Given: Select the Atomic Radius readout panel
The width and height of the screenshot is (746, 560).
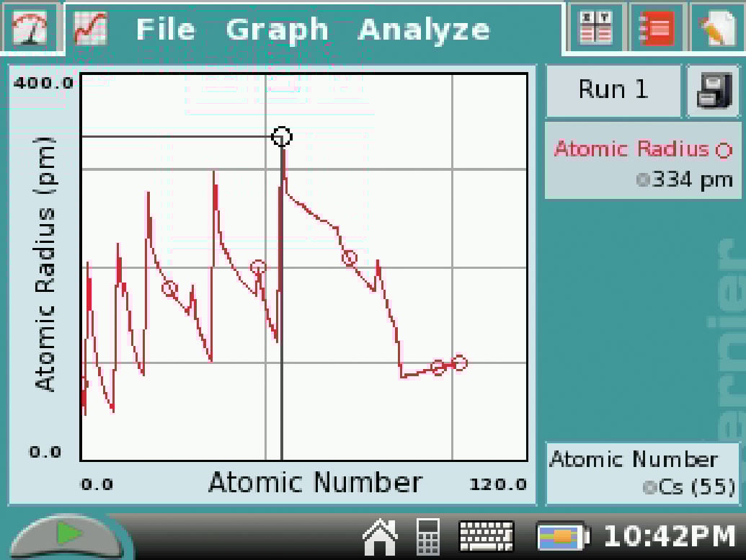Looking at the screenshot, I should coord(642,161).
